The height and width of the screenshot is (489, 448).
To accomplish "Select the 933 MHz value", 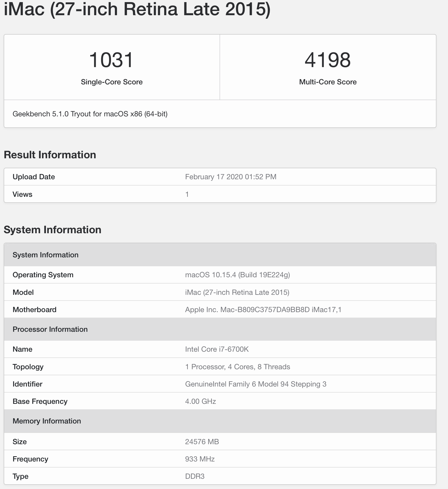I will pyautogui.click(x=200, y=459).
